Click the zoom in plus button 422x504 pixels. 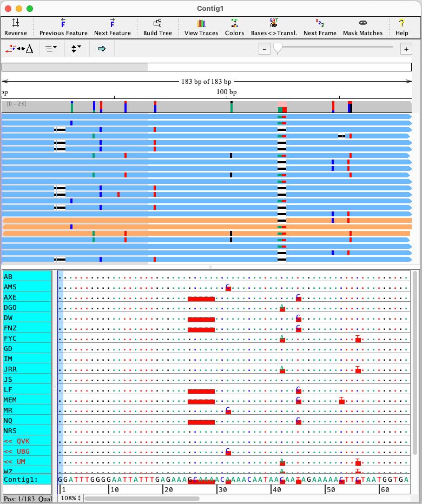click(406, 49)
